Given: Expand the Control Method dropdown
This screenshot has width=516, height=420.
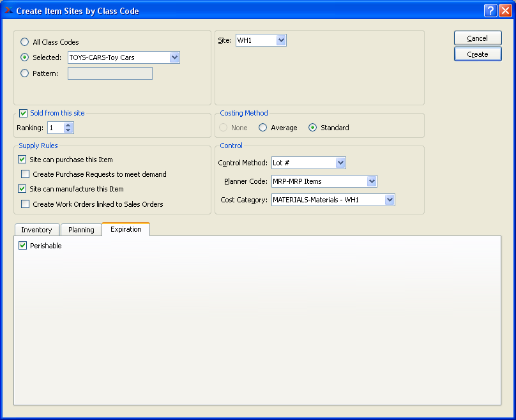Looking at the screenshot, I should coord(340,163).
